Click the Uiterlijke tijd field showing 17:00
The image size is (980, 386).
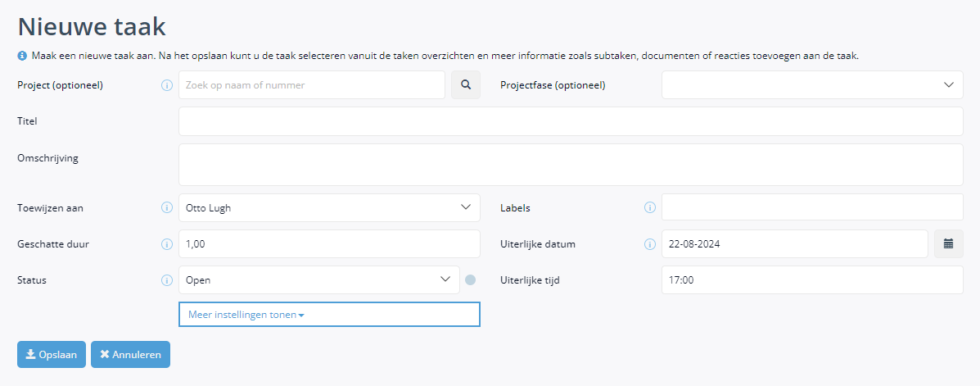coord(812,280)
